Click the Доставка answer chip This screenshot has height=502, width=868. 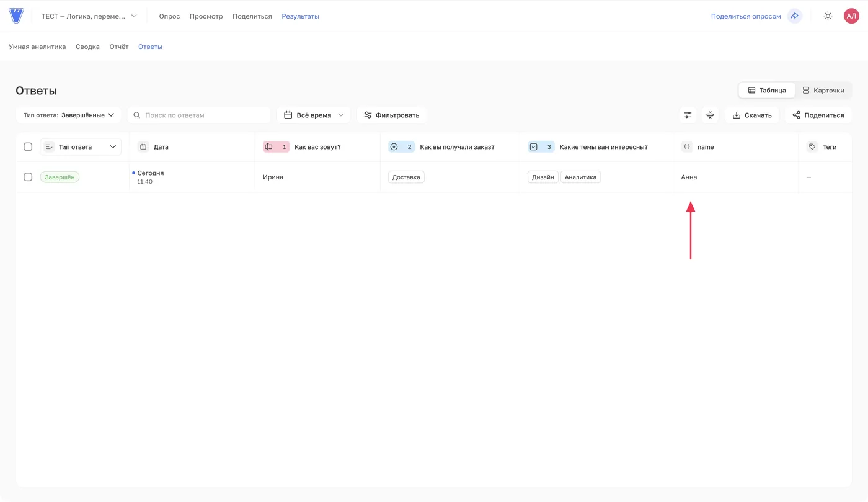coord(406,177)
